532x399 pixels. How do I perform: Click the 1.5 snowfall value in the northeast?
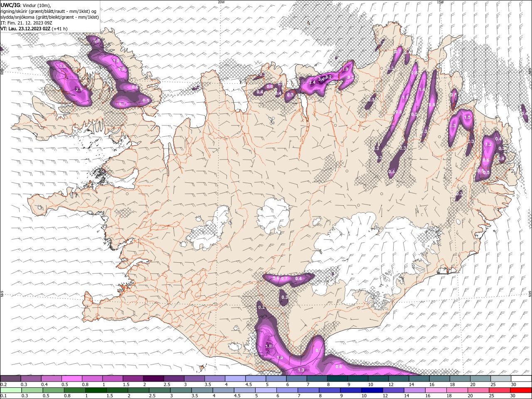(x=467, y=118)
